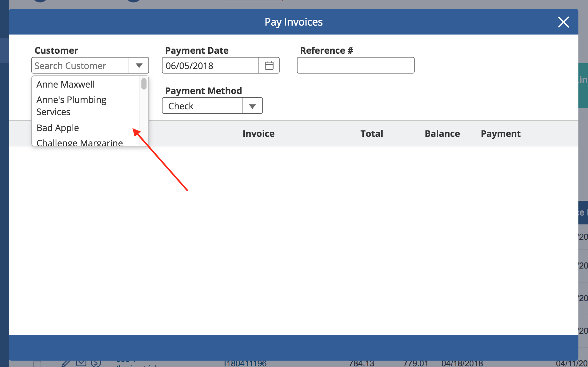Viewport: 588px width, 367px height.
Task: Select Challenge Margarine in the dropdown list
Action: (80, 142)
